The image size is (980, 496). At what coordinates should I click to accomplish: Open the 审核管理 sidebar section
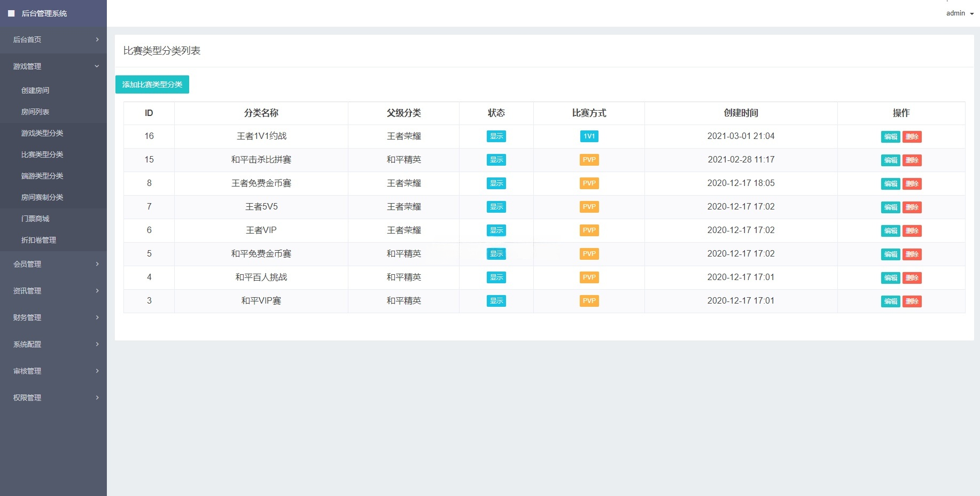(28, 370)
